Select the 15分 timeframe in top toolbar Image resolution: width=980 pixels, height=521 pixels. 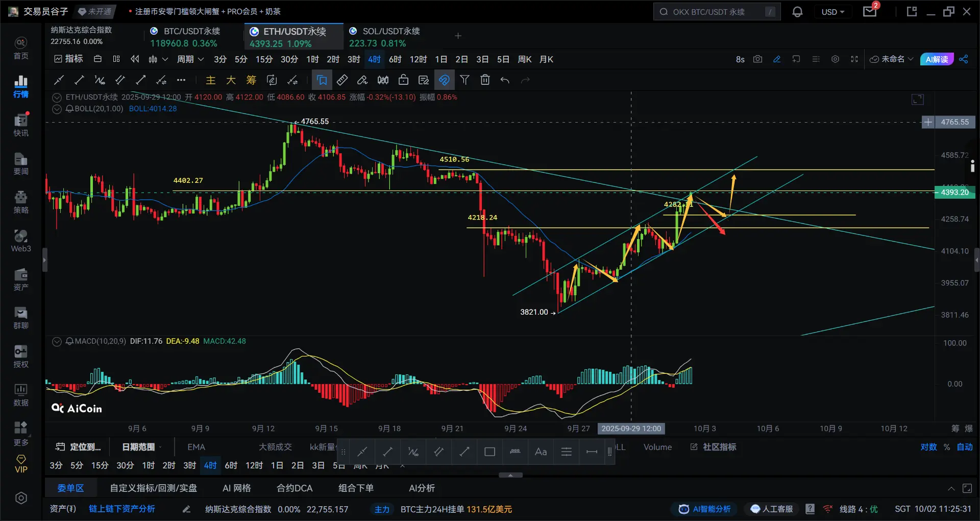click(264, 59)
